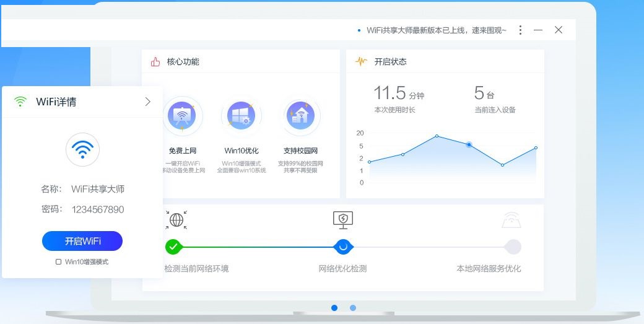Click the 开启WiFi button
The height and width of the screenshot is (324, 644).
82,241
